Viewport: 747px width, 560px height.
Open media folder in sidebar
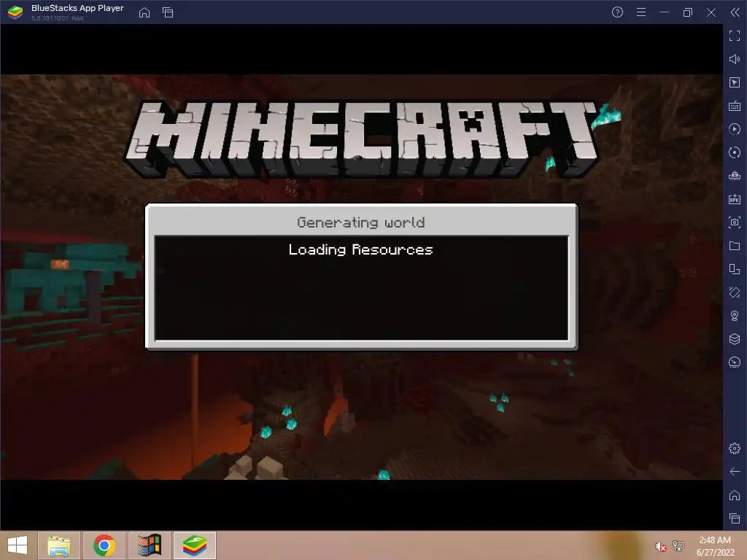pyautogui.click(x=735, y=246)
